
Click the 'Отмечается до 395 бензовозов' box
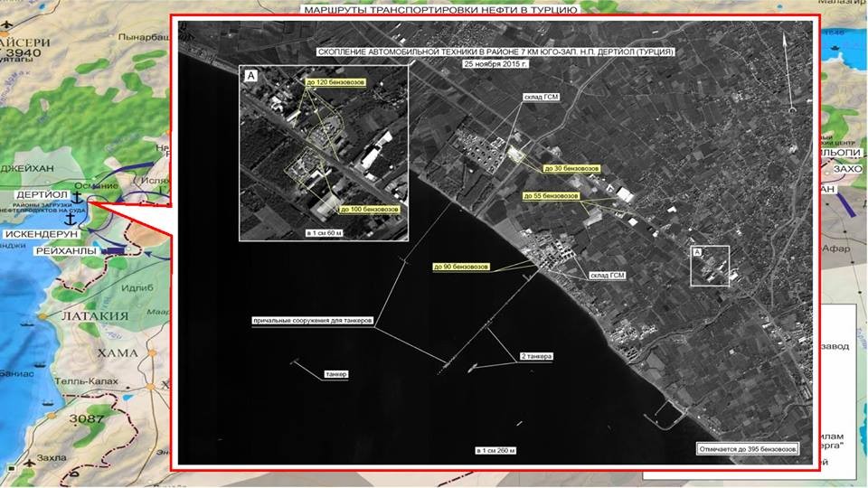point(748,448)
